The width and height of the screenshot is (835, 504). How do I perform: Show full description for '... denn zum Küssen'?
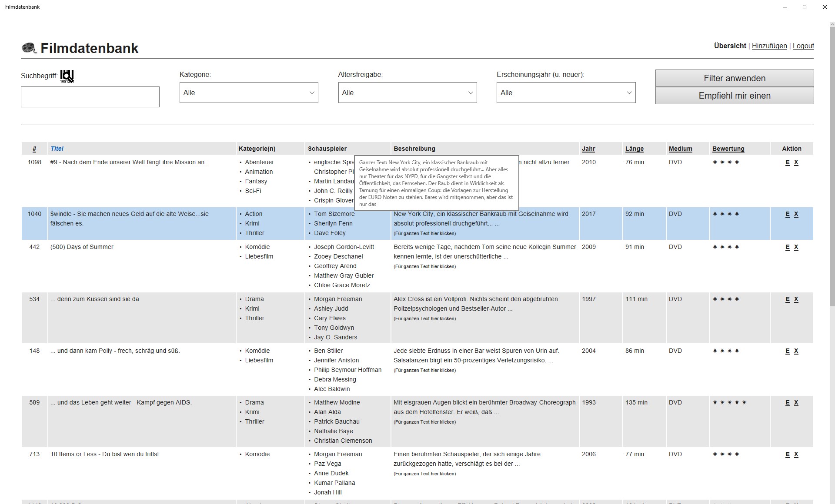click(424, 319)
